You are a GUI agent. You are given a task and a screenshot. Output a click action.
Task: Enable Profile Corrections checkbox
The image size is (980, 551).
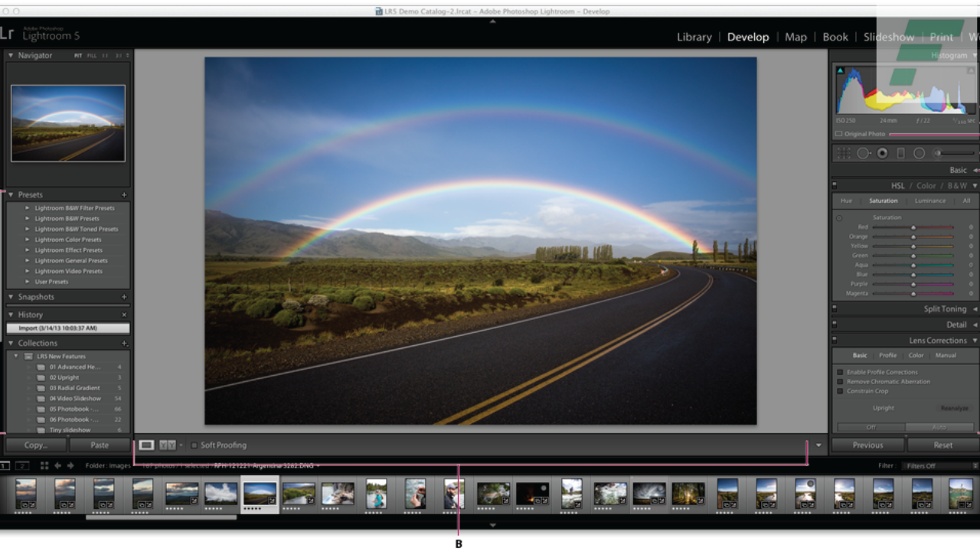(x=840, y=372)
